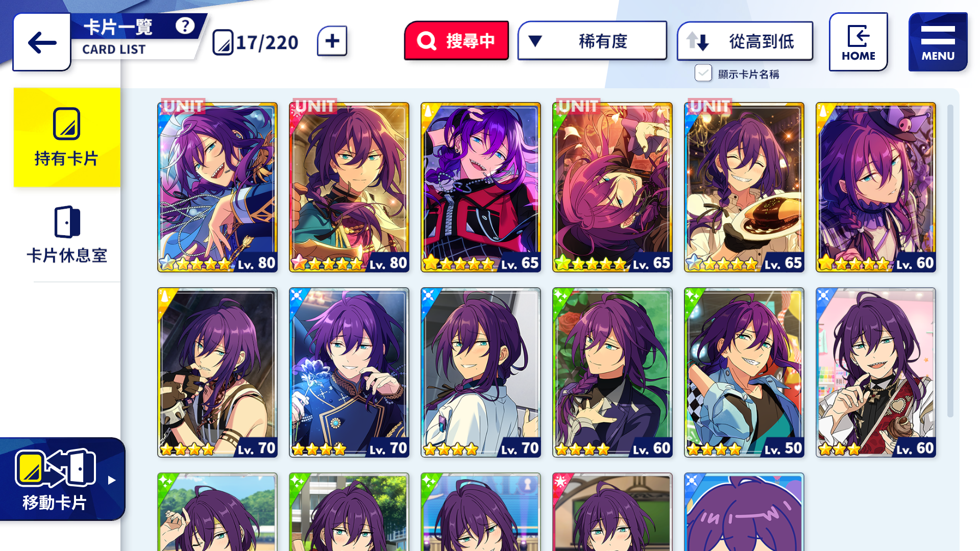Expand the 移動卡片 panel arrow
The height and width of the screenshot is (551, 980).
112,480
